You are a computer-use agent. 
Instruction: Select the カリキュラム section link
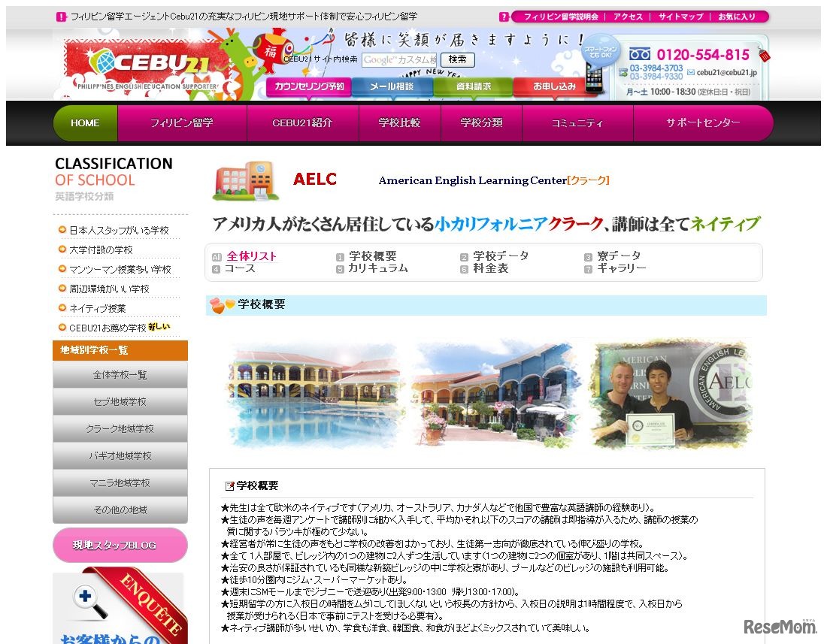point(377,268)
